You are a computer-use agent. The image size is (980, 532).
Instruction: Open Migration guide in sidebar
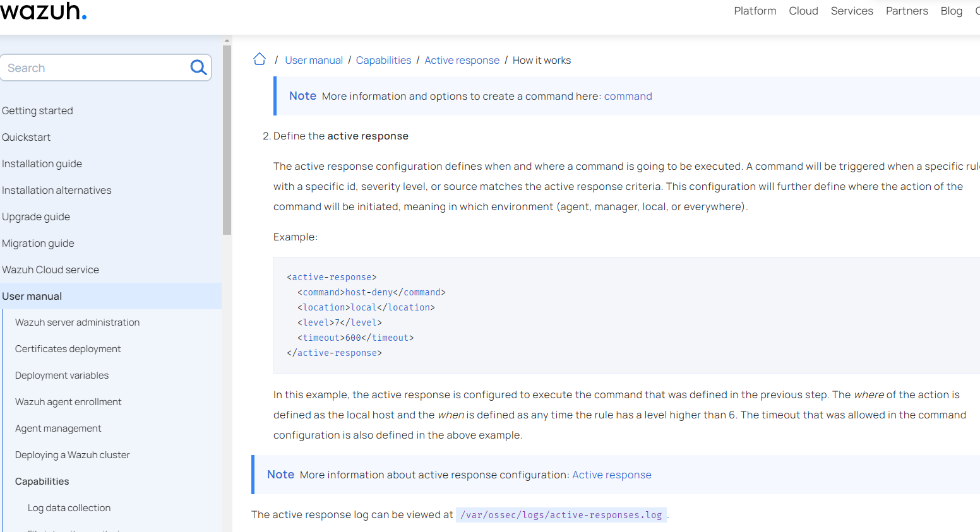click(38, 243)
